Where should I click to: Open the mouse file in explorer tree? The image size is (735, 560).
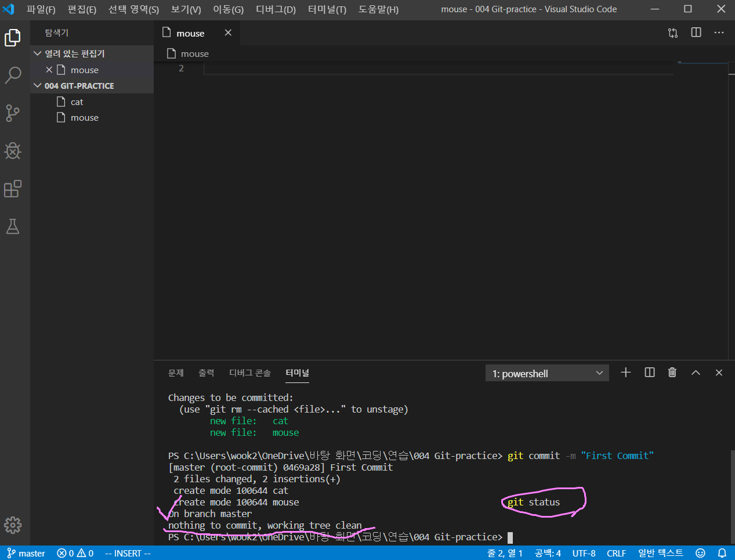click(92, 117)
